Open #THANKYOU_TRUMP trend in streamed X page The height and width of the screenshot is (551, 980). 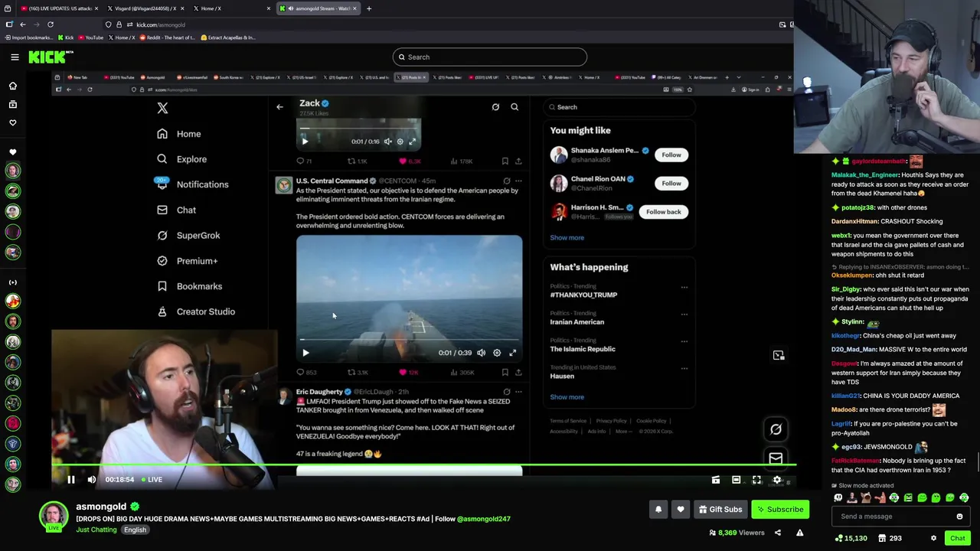(583, 295)
